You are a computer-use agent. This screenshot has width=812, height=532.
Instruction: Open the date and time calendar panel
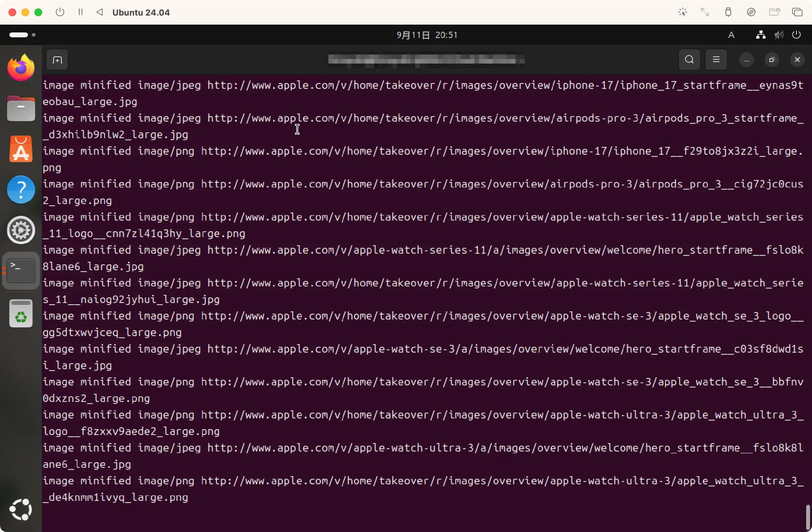[426, 35]
